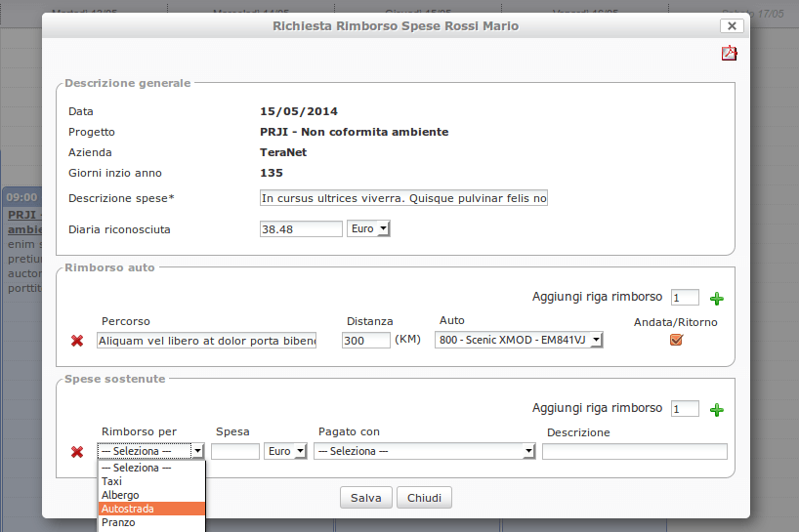The height and width of the screenshot is (532, 799).
Task: Expand the Pagato con dropdown
Action: click(425, 451)
